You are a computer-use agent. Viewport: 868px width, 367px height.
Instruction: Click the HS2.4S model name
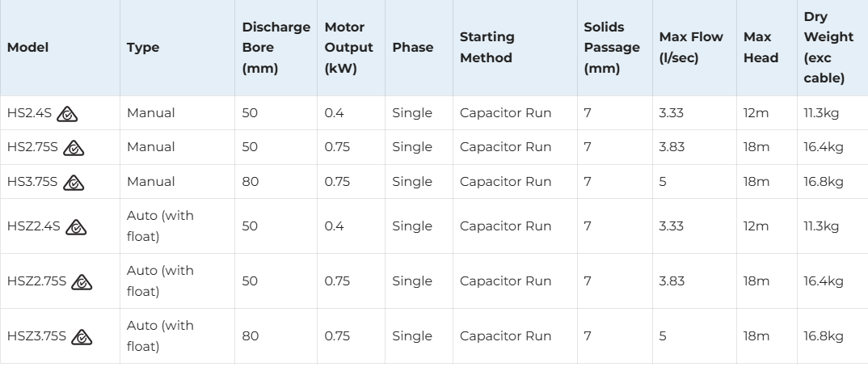pos(29,113)
